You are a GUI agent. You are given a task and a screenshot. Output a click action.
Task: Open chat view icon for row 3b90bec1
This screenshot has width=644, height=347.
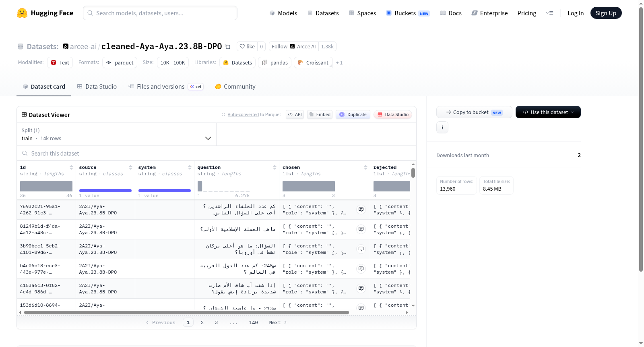tap(361, 249)
